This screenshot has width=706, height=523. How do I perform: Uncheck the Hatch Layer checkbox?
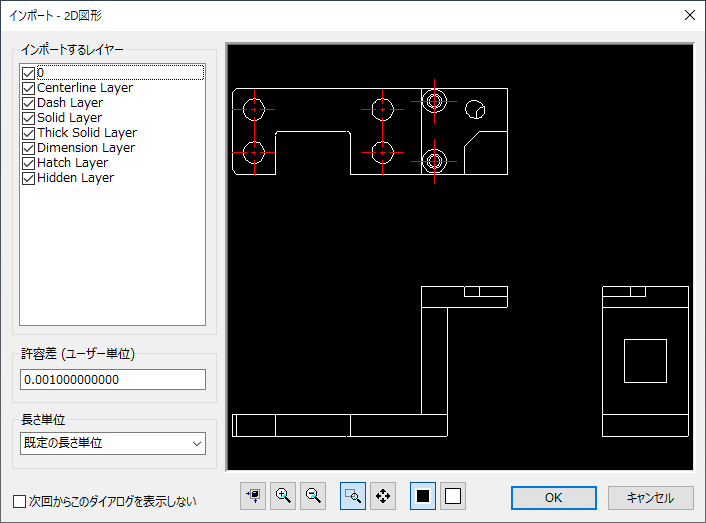point(28,163)
